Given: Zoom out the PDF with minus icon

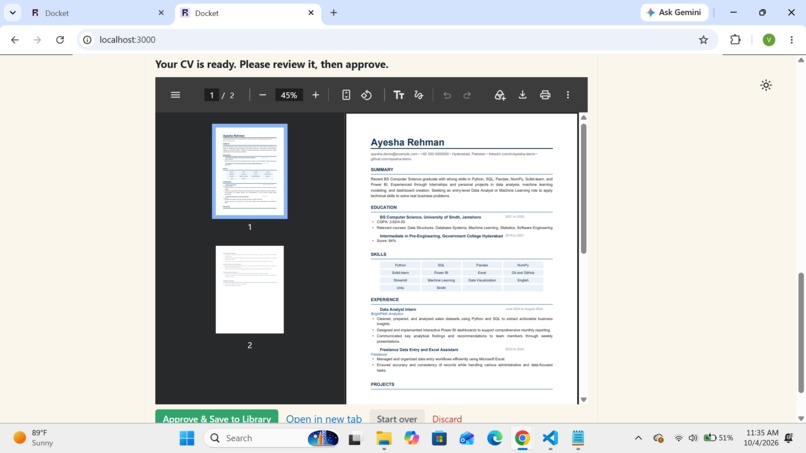Looking at the screenshot, I should click(x=263, y=95).
